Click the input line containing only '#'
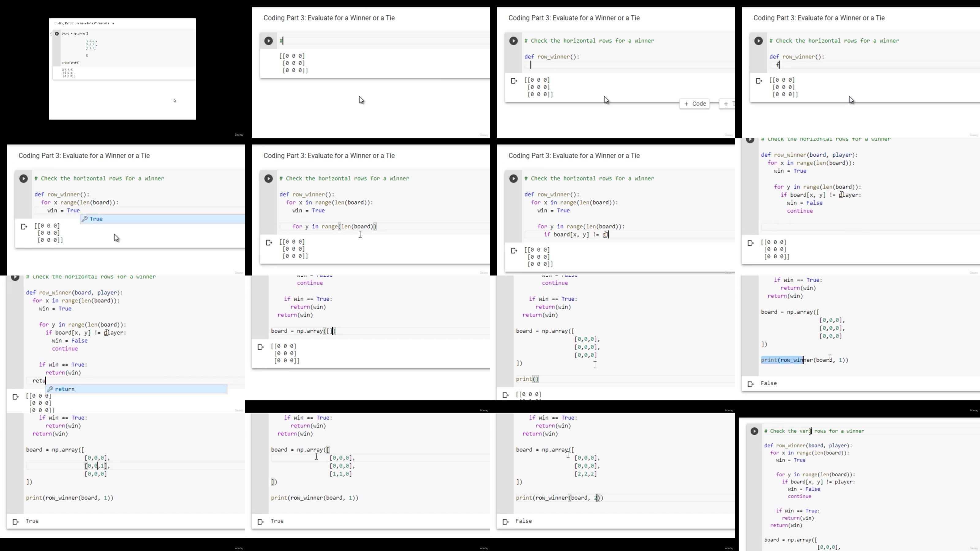 384,41
